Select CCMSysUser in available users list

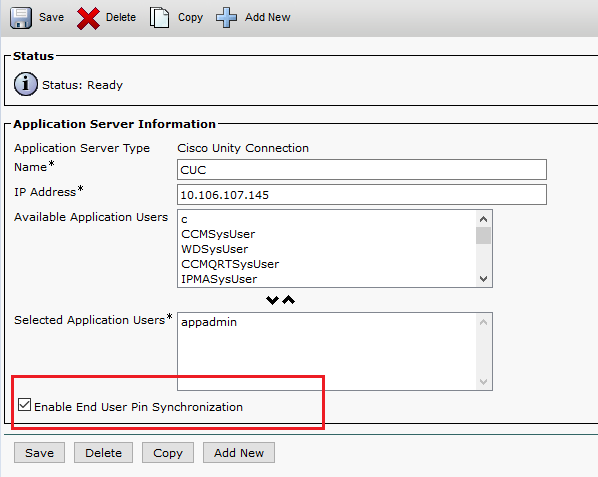pyautogui.click(x=218, y=234)
